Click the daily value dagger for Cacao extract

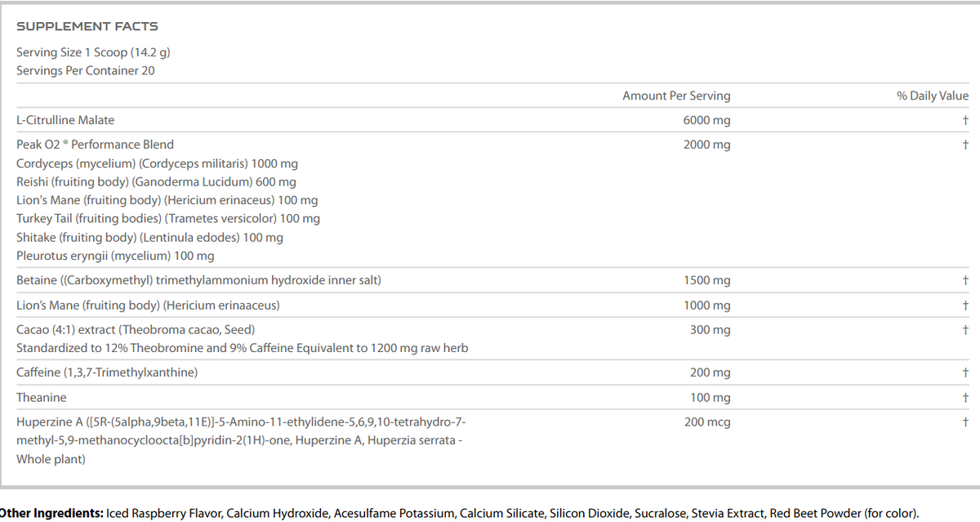[965, 330]
